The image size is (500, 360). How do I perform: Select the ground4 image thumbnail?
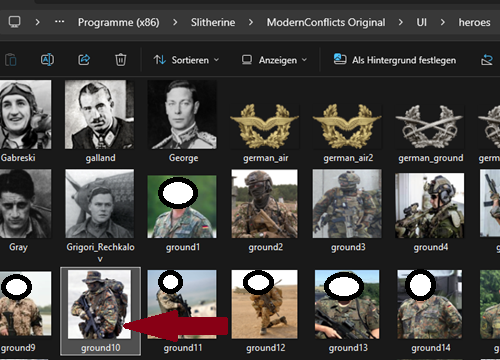[x=429, y=205]
